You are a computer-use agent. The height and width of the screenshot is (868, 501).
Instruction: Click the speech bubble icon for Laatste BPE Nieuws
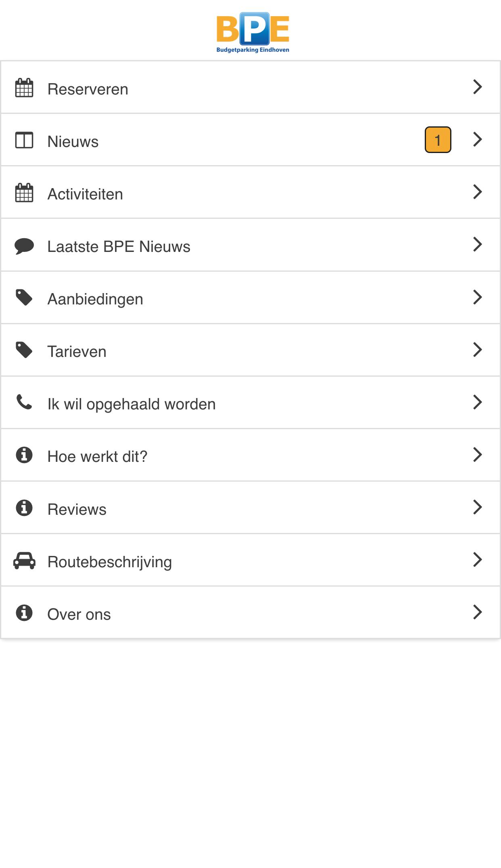23,245
